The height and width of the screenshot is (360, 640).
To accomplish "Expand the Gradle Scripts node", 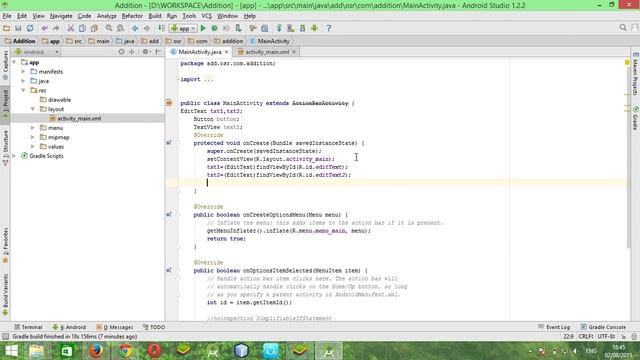I will click(14, 156).
